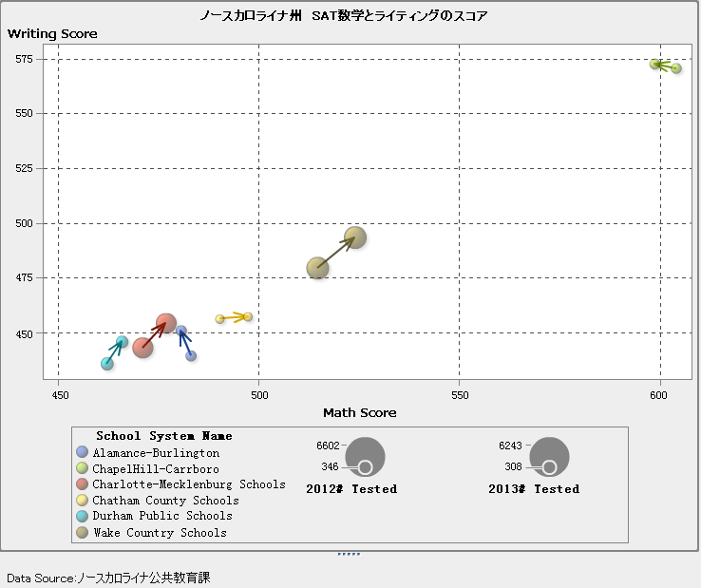Select the upper-right Wake County bubble
701x588 pixels.
coord(355,237)
